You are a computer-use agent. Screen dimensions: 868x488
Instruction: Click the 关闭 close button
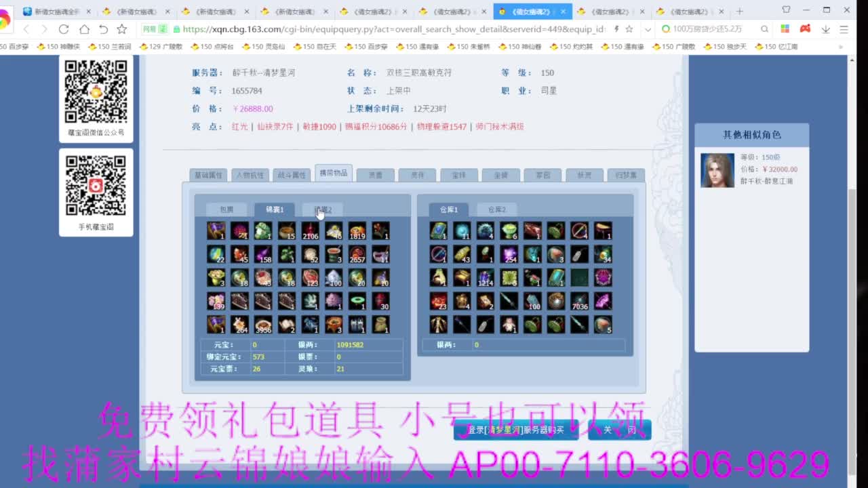coord(619,429)
